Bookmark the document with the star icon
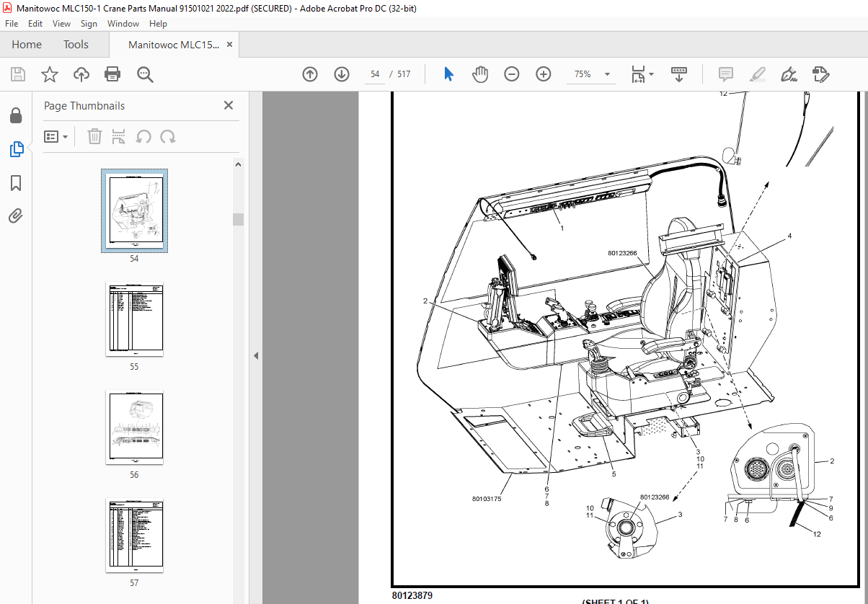The image size is (868, 604). pyautogui.click(x=49, y=74)
